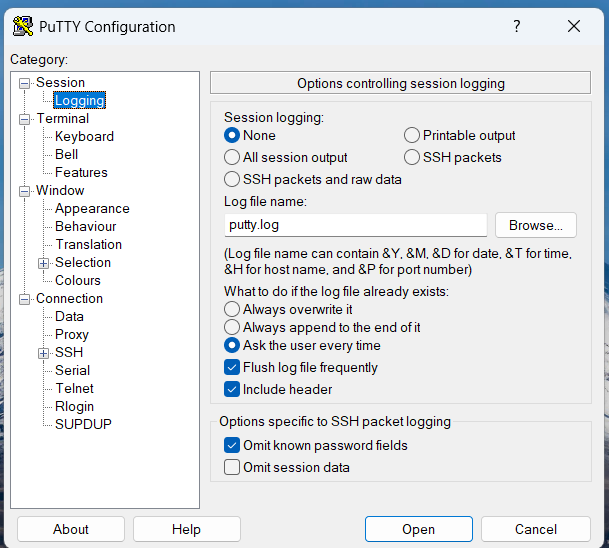Open Colours settings
Viewport: 609px width, 548px height.
pos(78,280)
